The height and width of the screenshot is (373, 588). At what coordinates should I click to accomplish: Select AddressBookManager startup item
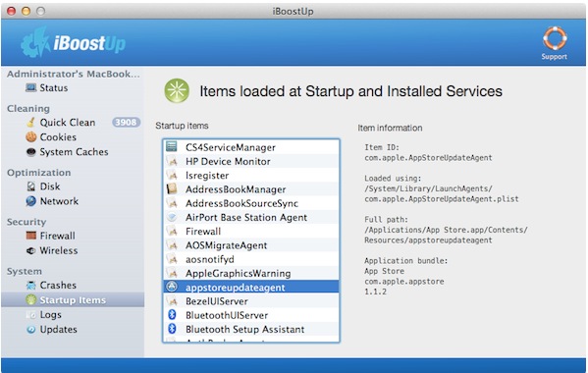[251, 189]
